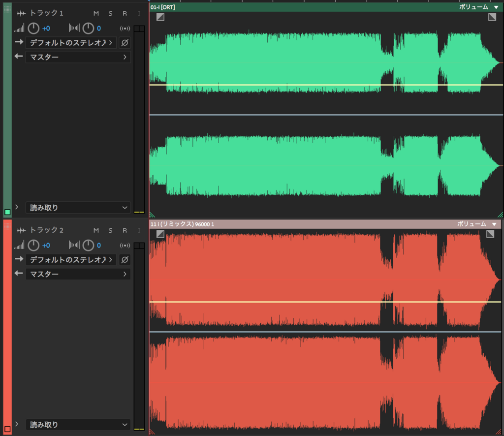Open input dropdown デフォルトのステレオ on トラック 2
Screen dimensions: 504x436
click(71, 260)
